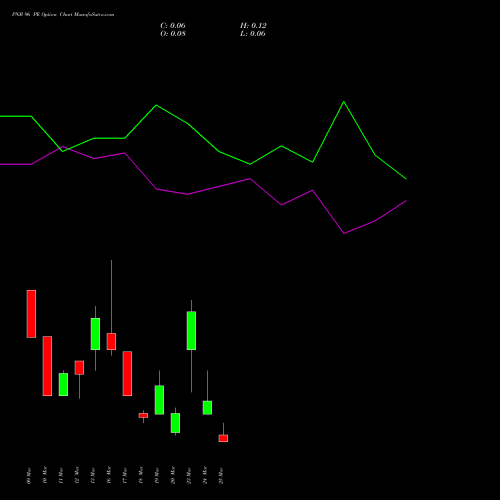Select the small red candlestick for 12 Mar
This screenshot has width=500, height=500.
point(79,368)
